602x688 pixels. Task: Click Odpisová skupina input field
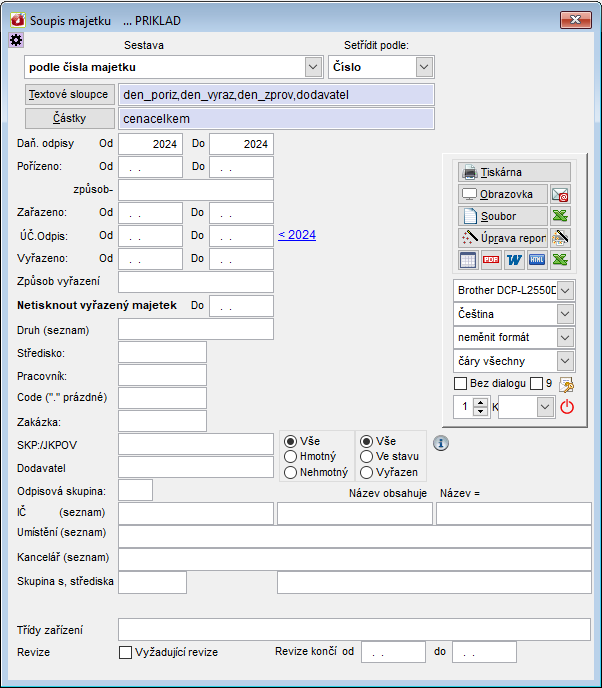click(x=136, y=490)
